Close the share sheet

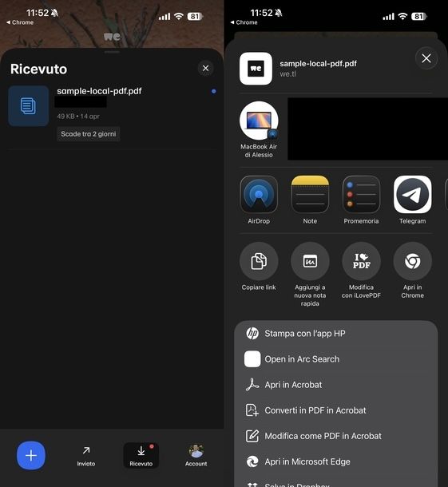[x=426, y=58]
